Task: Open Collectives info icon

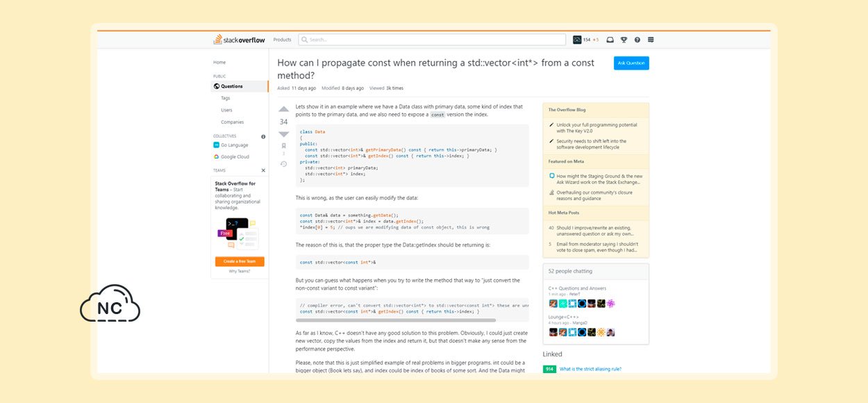Action: 263,136
